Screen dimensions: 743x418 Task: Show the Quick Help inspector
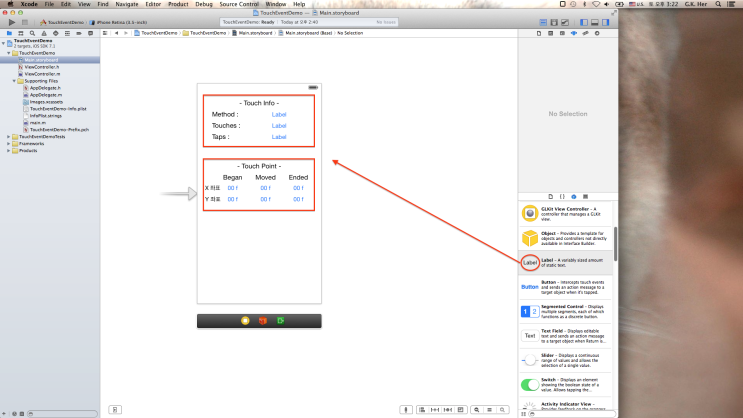(551, 33)
